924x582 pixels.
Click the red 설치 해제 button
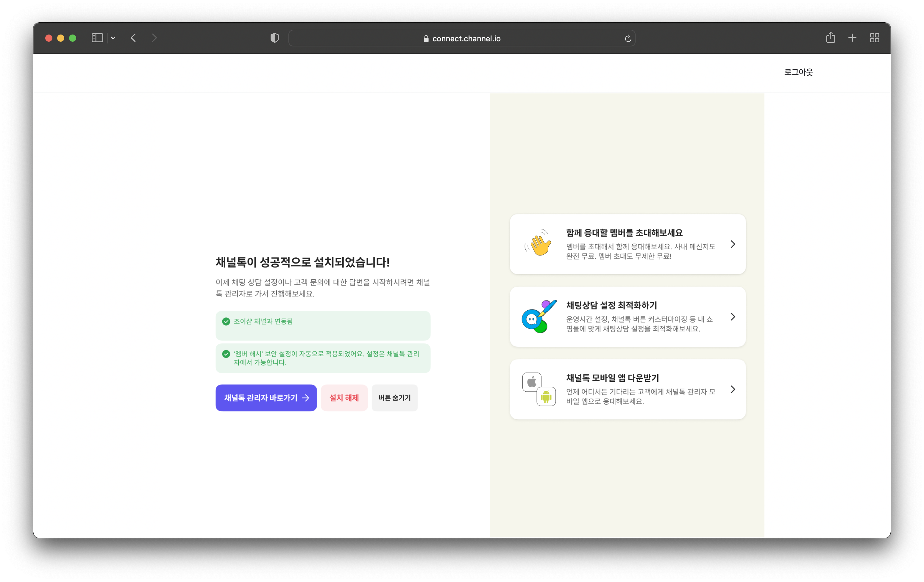(344, 398)
